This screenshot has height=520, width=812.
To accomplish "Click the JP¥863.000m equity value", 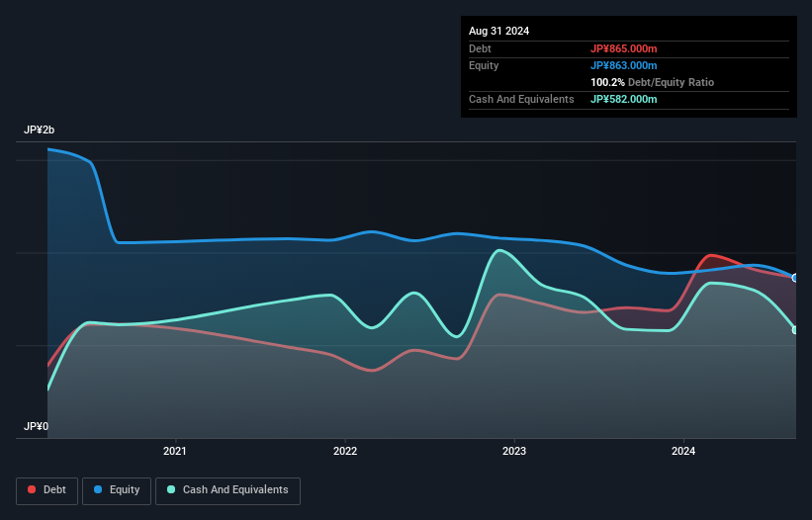I will pyautogui.click(x=623, y=65).
